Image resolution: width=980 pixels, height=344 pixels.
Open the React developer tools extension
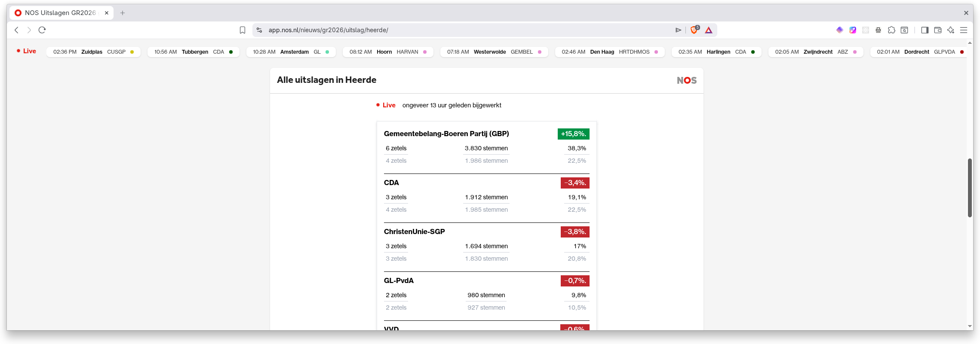coord(866,30)
